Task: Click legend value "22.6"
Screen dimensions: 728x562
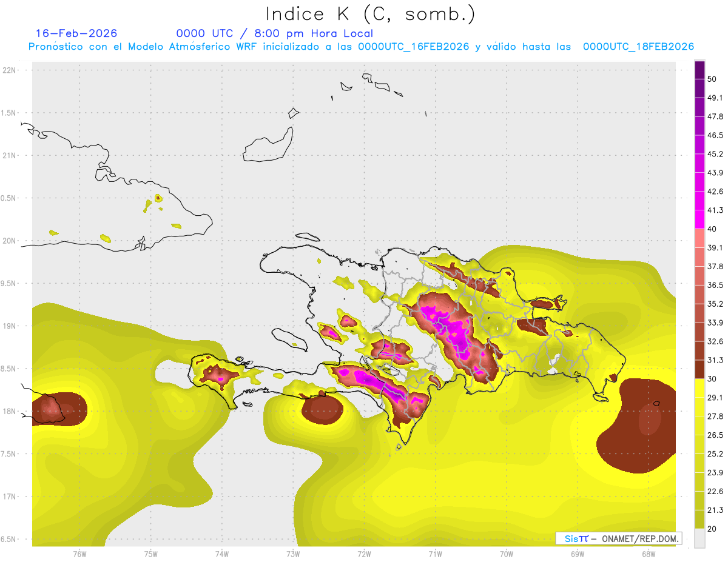Action: click(715, 491)
